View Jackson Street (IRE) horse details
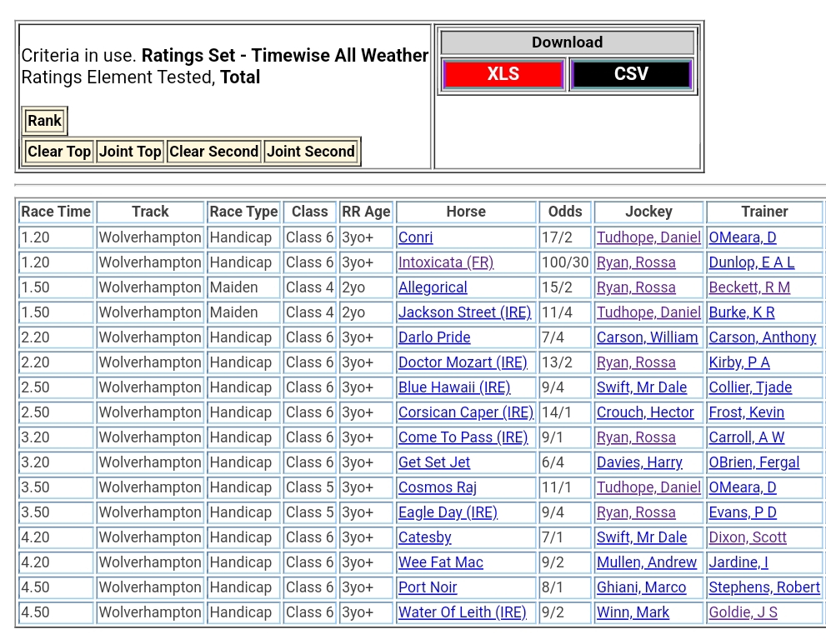This screenshot has width=826, height=644. click(x=464, y=312)
